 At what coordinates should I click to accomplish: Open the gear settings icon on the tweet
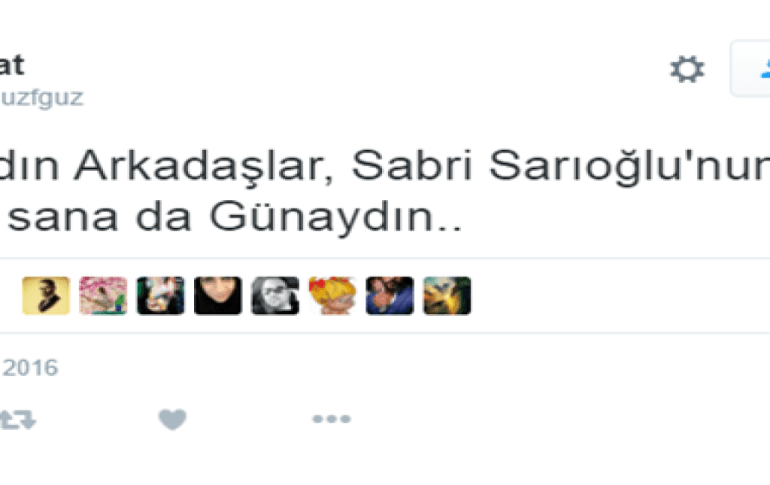687,69
